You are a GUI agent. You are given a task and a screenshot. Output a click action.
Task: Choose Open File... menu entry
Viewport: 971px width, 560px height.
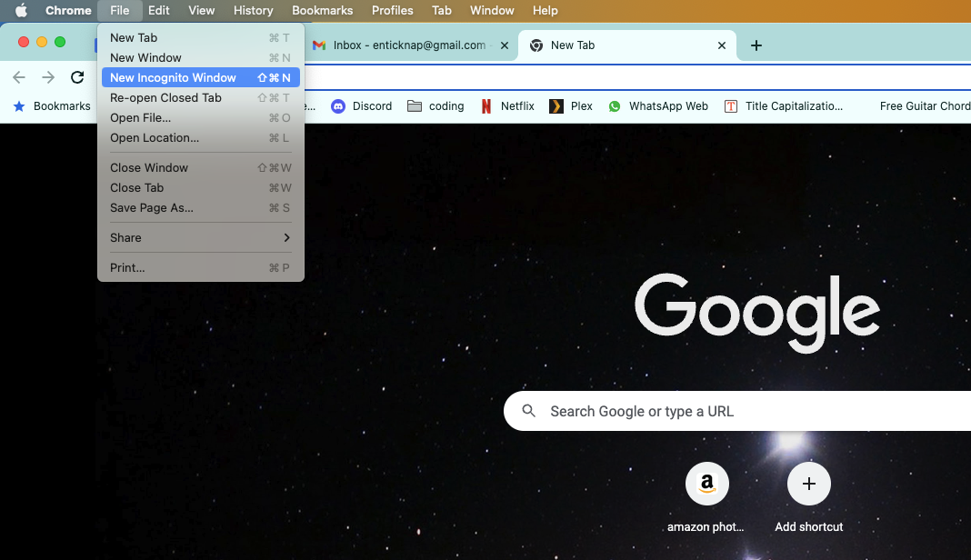tap(201, 117)
